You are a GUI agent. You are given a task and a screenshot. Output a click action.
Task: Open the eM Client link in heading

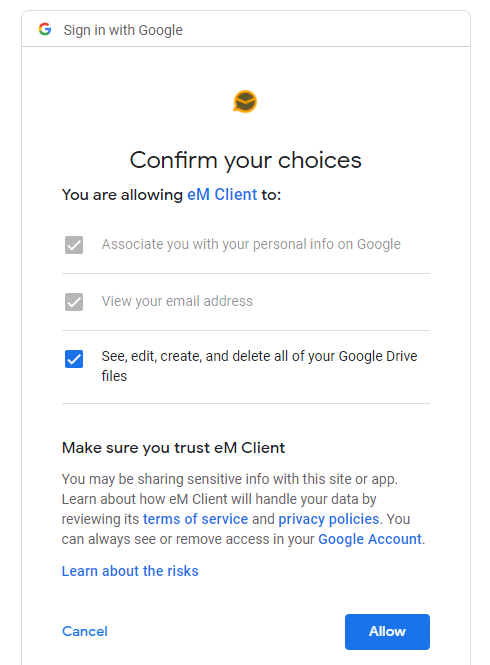tap(222, 195)
